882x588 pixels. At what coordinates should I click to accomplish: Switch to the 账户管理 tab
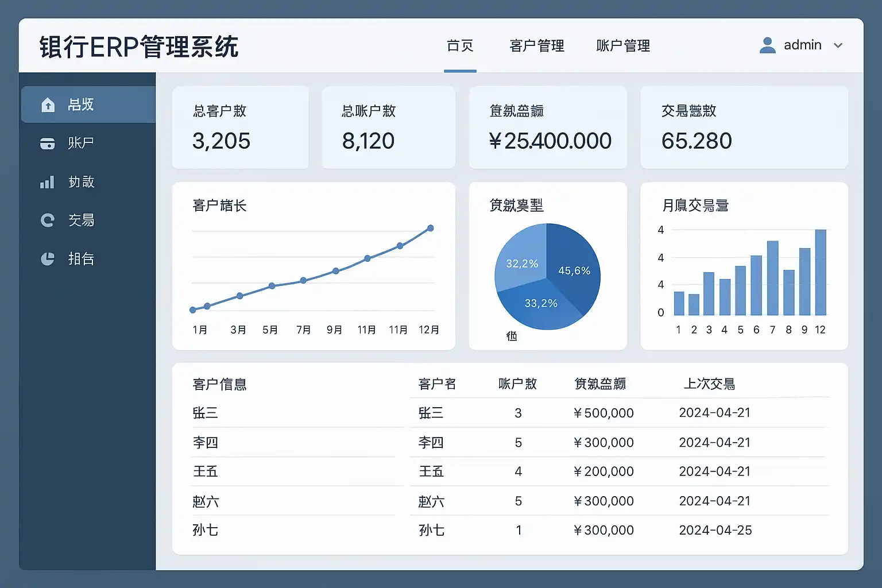point(623,46)
